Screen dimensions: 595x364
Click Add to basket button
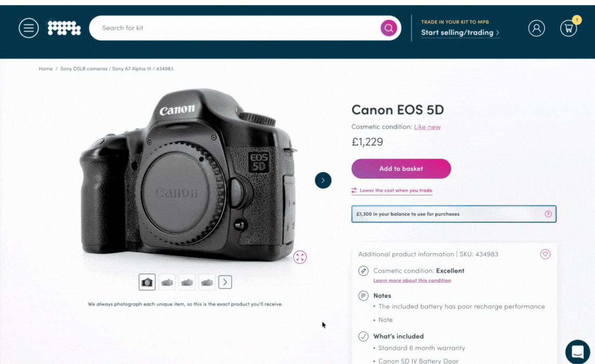point(401,169)
